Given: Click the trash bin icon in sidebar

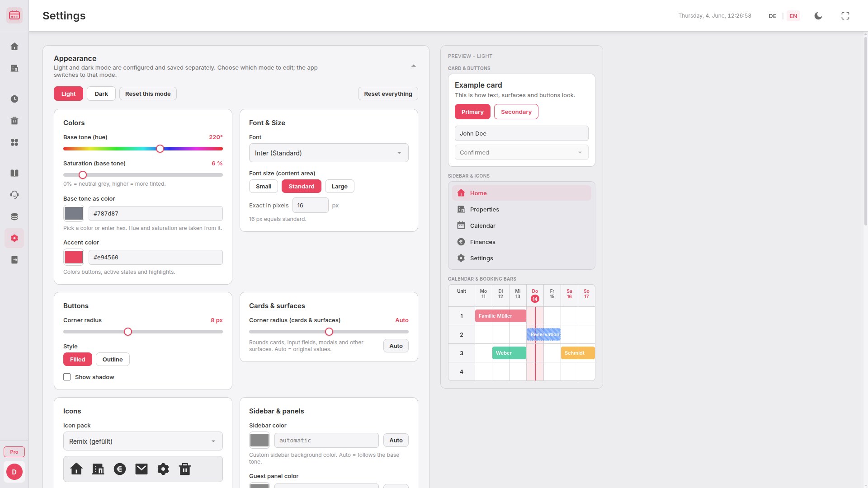Looking at the screenshot, I should pyautogui.click(x=14, y=121).
